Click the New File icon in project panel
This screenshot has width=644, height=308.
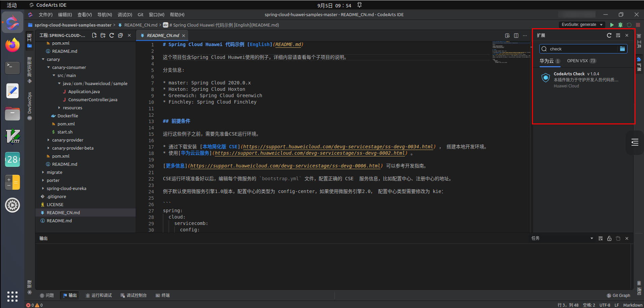point(94,35)
